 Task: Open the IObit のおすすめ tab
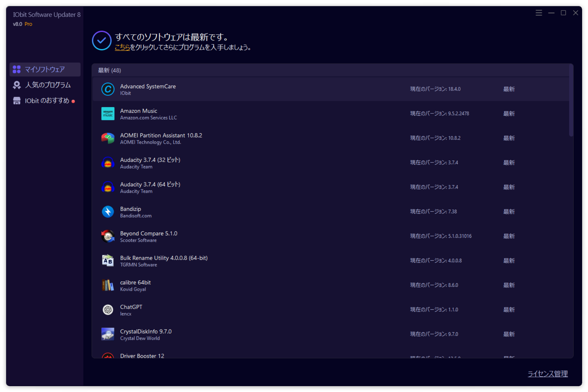point(45,101)
